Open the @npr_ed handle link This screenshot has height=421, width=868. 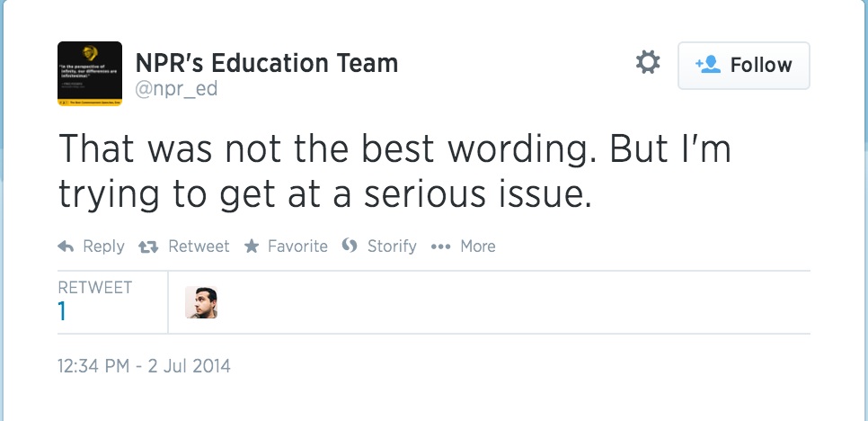coord(177,89)
